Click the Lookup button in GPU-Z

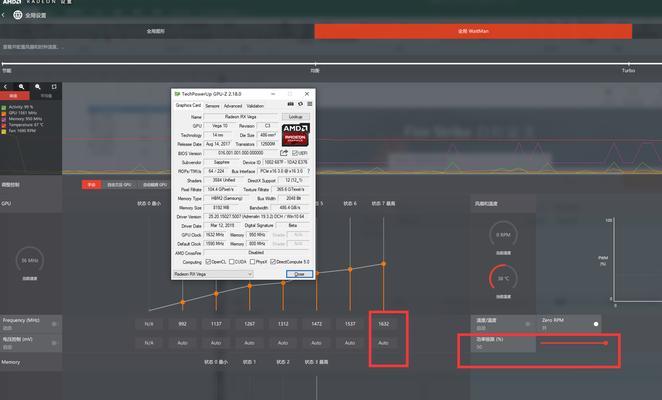(x=296, y=117)
